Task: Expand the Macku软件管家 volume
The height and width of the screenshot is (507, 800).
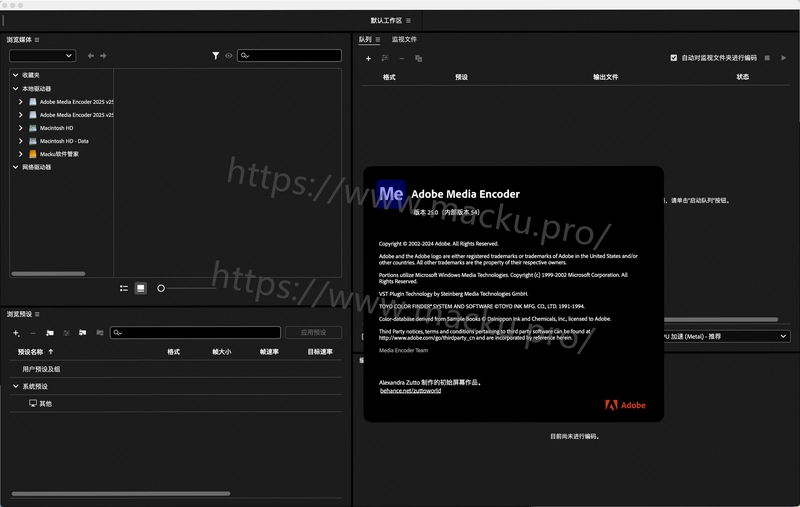Action: 20,154
